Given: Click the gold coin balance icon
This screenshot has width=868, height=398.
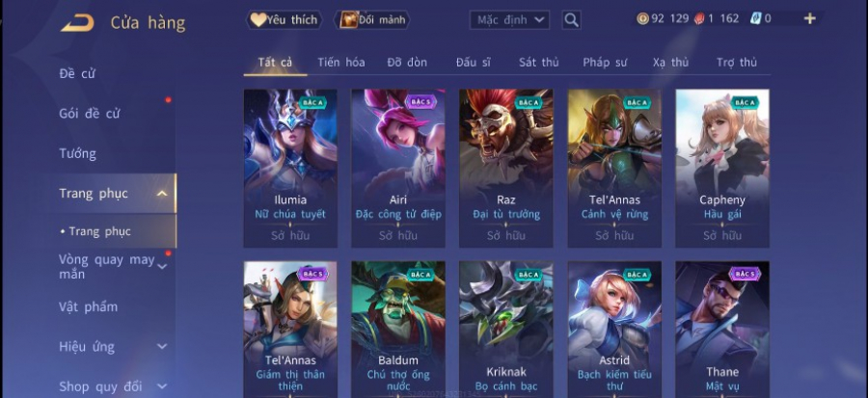Looking at the screenshot, I should (x=642, y=19).
